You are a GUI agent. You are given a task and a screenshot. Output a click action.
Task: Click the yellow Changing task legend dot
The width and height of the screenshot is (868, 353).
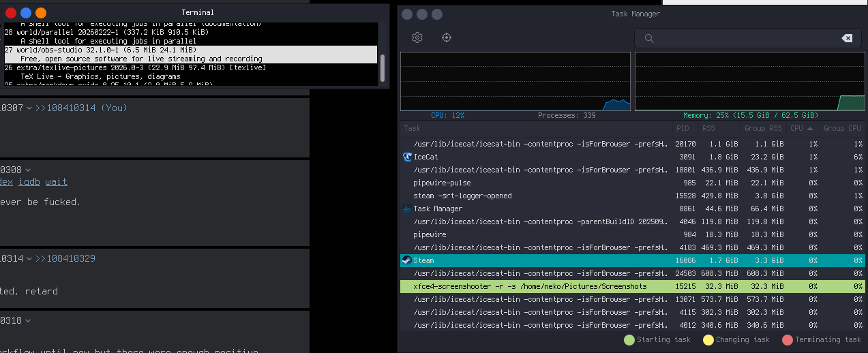pos(708,339)
